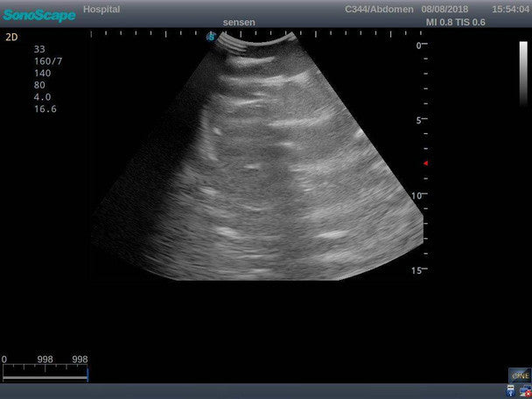This screenshot has height=399, width=532.
Task: Click the 'sensen' patient name text
Action: tap(239, 23)
